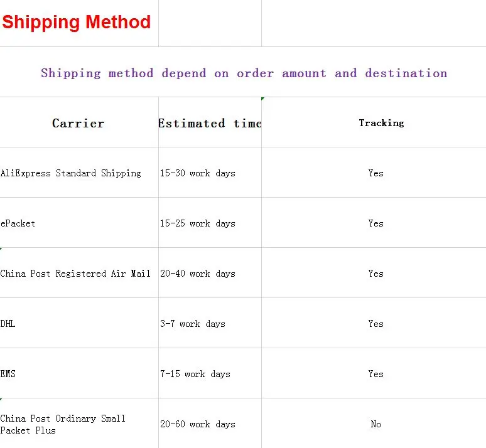The height and width of the screenshot is (448, 486).
Task: Select the EMS carrier cell
Action: (x=8, y=374)
